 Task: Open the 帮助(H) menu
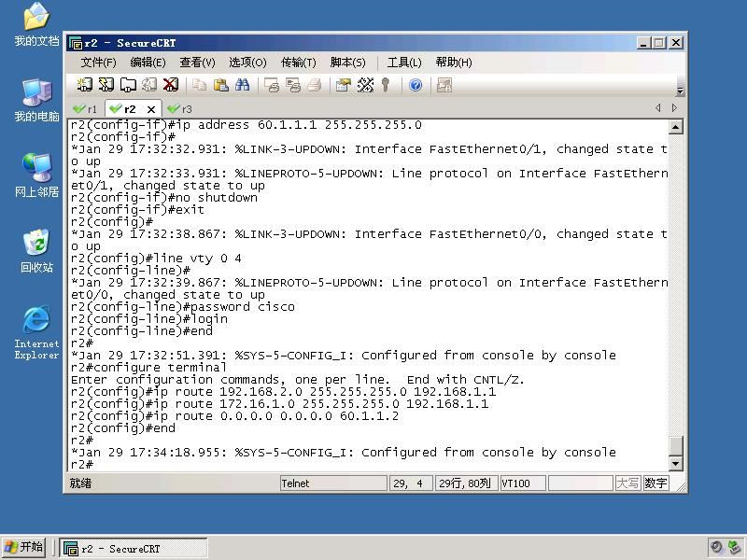point(454,63)
